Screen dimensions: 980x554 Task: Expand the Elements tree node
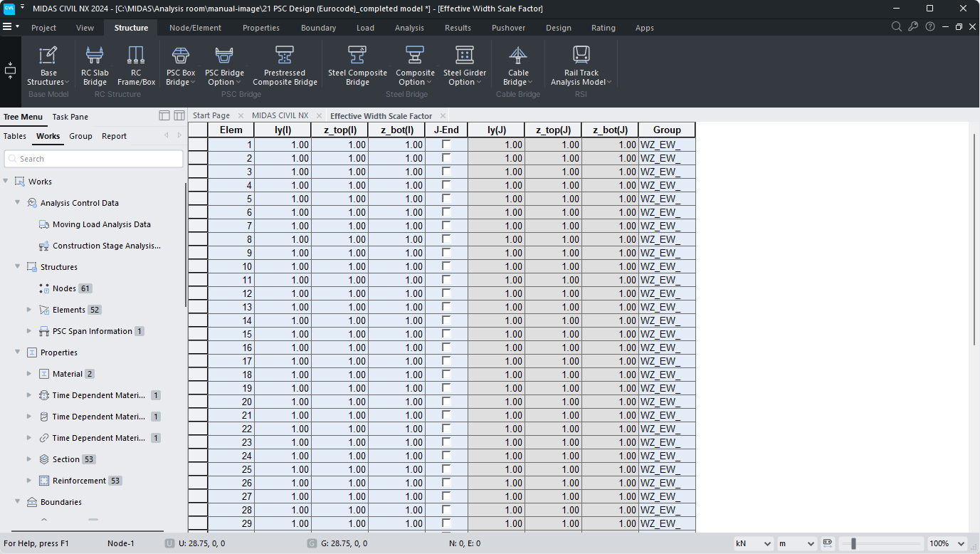coord(29,310)
